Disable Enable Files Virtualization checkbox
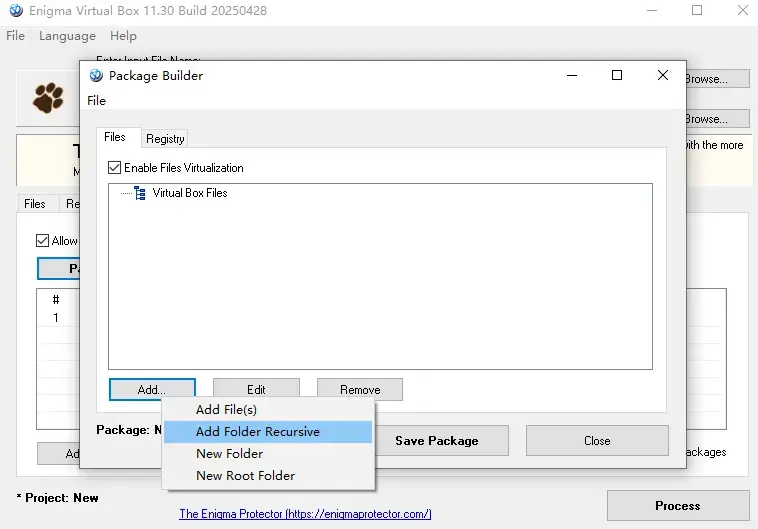 tap(115, 168)
